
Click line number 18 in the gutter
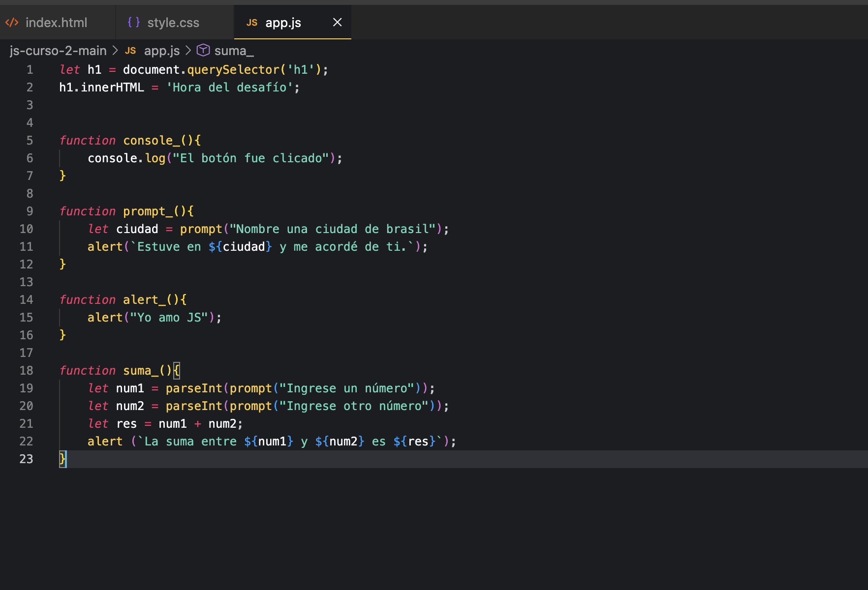tap(27, 371)
